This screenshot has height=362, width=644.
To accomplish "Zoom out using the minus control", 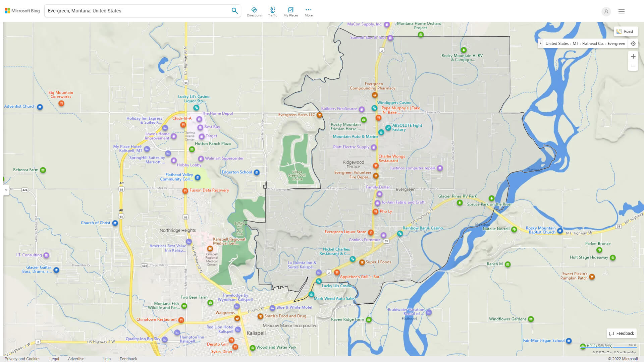I will 633,66.
